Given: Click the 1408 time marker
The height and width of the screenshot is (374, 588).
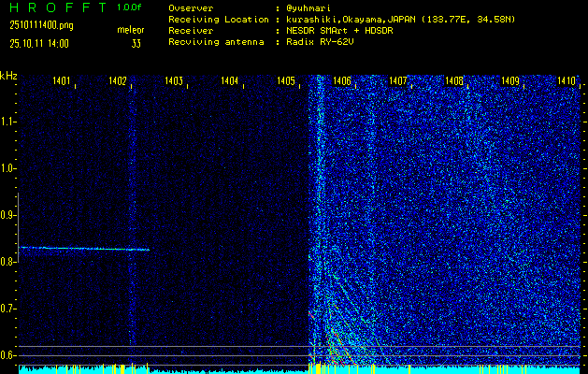Looking at the screenshot, I should coord(454,82).
